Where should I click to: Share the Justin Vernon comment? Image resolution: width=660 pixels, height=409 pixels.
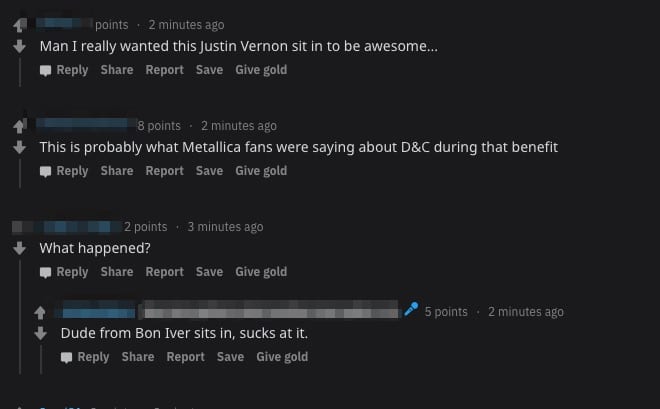click(117, 70)
